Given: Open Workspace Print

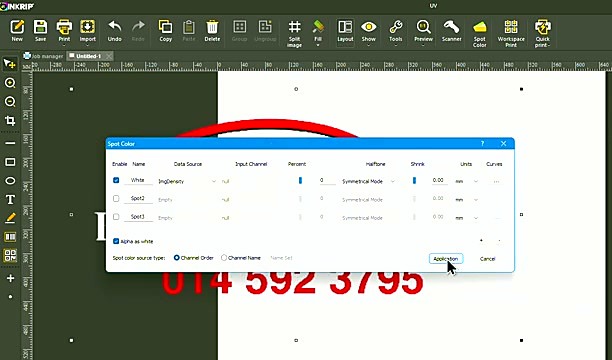Looking at the screenshot, I should (511, 34).
